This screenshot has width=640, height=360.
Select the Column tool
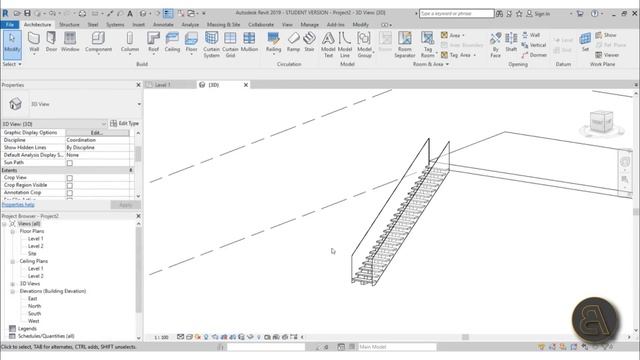(130, 42)
